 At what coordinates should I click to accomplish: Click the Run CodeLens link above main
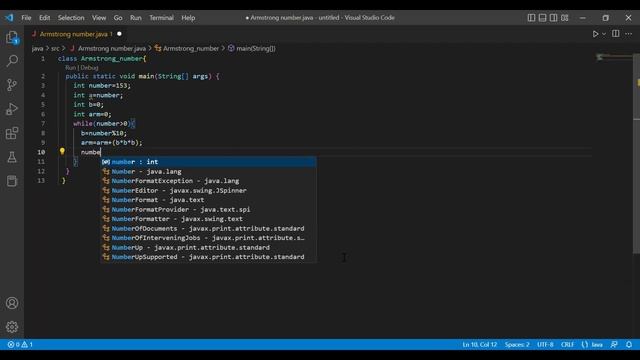tap(70, 68)
